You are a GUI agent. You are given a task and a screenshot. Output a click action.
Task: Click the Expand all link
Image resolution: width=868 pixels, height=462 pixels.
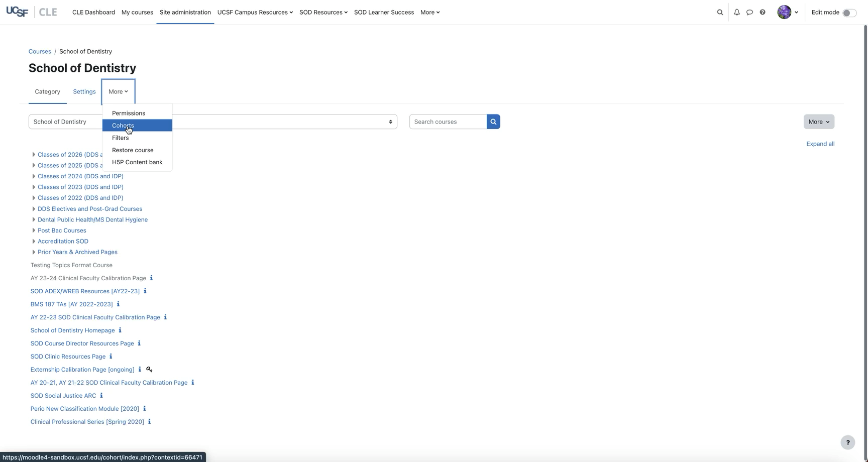[x=820, y=144]
